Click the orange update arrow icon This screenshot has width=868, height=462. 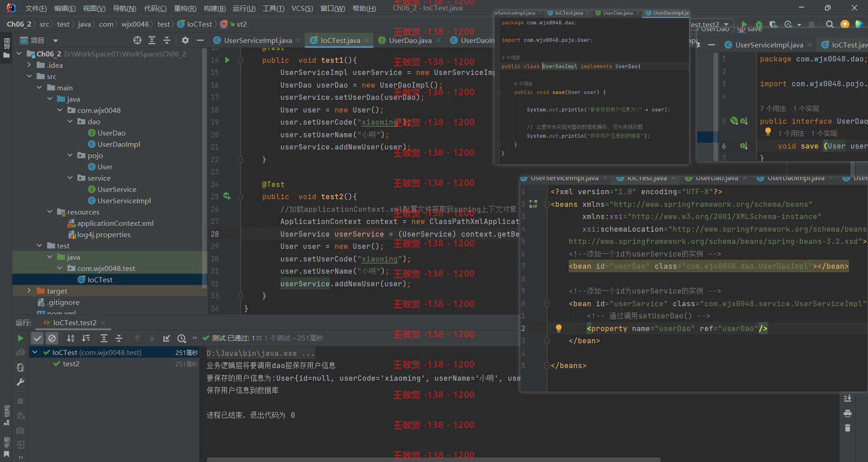844,24
